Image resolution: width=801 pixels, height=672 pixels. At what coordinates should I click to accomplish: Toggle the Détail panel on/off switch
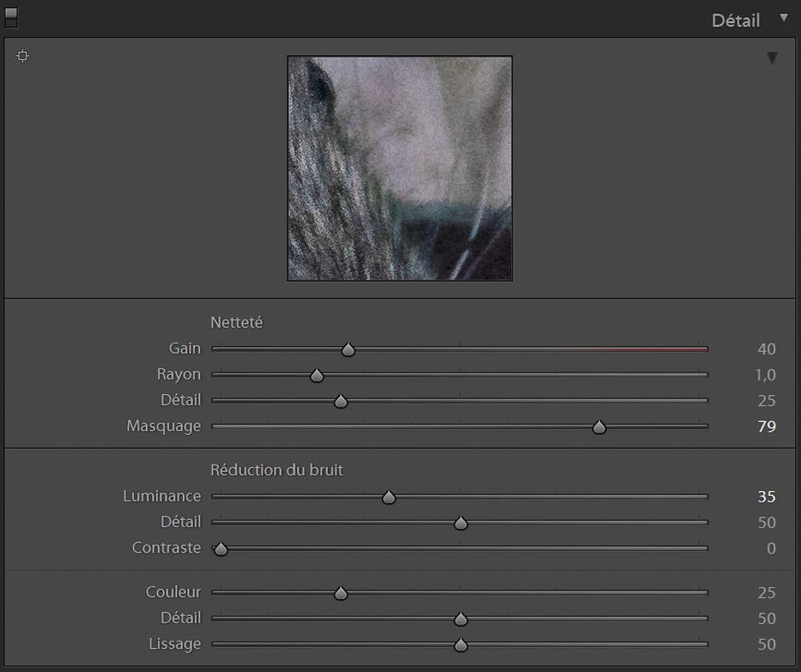pos(10,18)
